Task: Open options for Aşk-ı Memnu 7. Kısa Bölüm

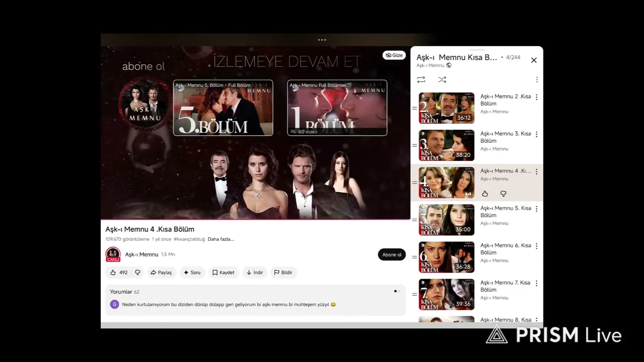Action: coord(536,283)
